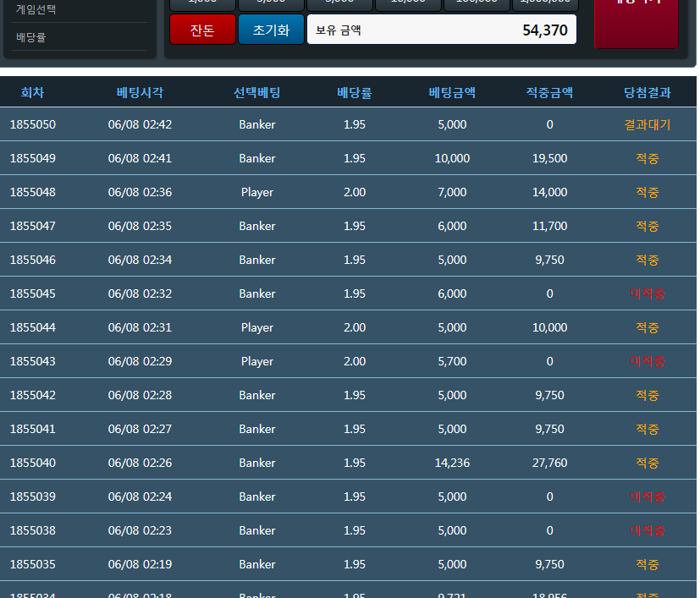
Task: Click Banker selection in row 1855046
Action: tap(257, 260)
